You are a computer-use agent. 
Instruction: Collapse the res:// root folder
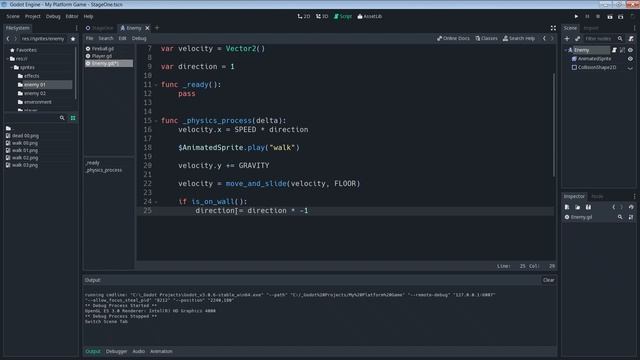point(7,59)
